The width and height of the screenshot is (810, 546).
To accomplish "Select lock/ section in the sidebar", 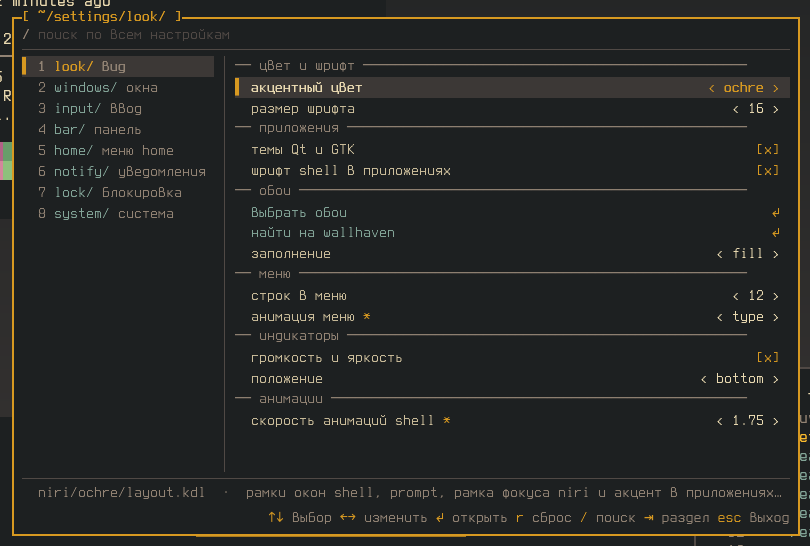I will (118, 193).
